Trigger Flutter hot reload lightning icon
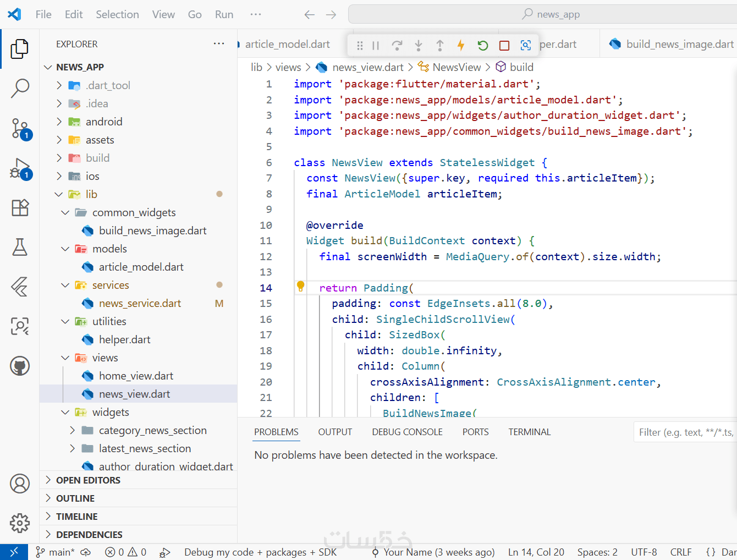 [461, 46]
